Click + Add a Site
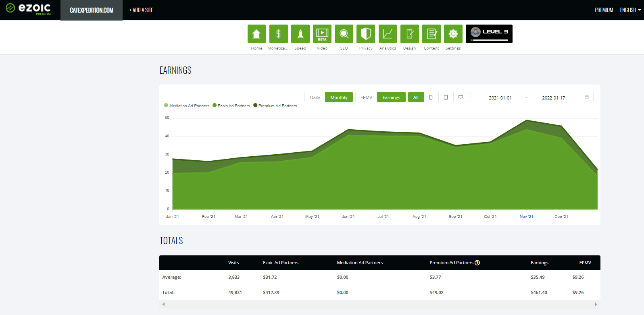The width and height of the screenshot is (644, 315). point(141,10)
